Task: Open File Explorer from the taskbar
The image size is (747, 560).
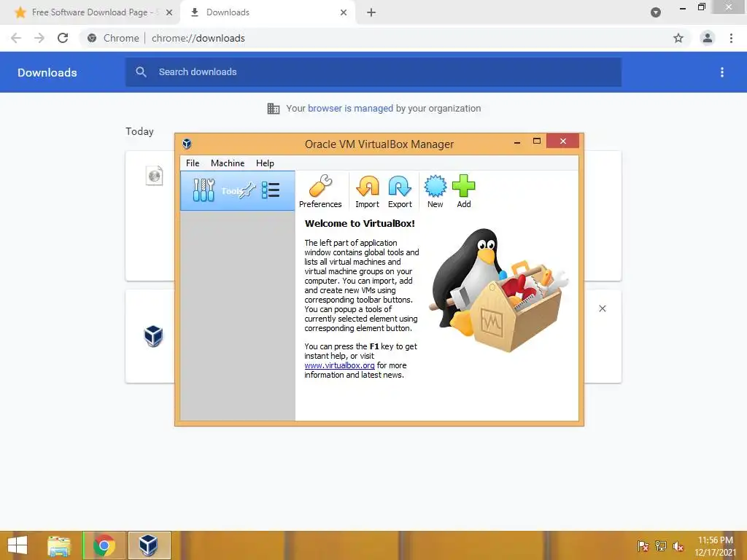Action: pos(59,545)
